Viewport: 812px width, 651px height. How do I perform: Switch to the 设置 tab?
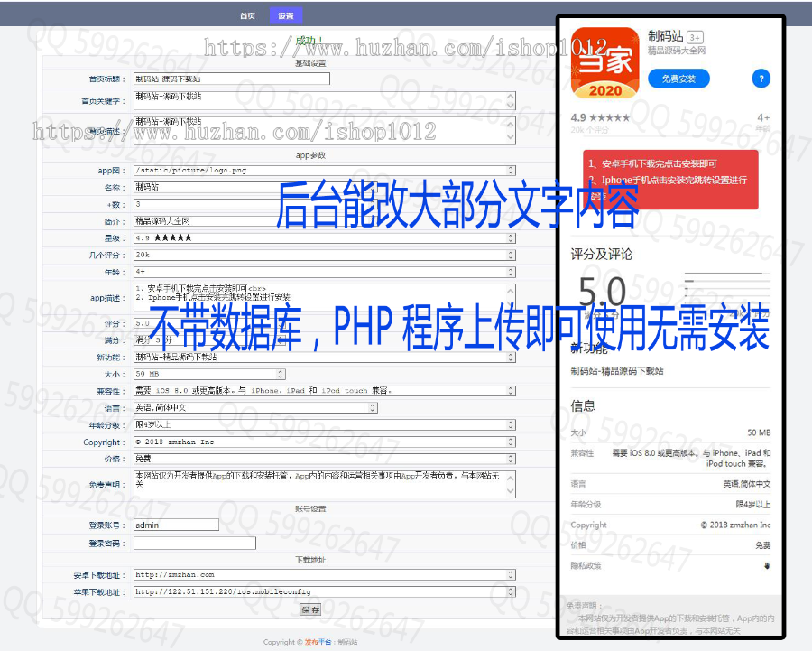[286, 16]
